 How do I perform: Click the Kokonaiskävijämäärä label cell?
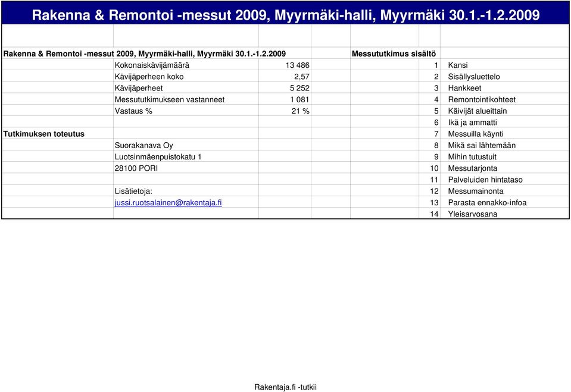pyautogui.click(x=152, y=65)
